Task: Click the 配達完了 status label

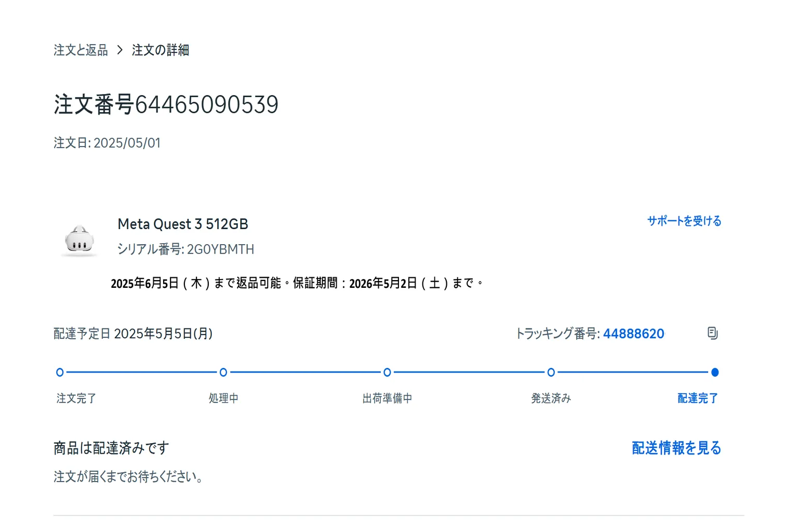Action: (698, 398)
